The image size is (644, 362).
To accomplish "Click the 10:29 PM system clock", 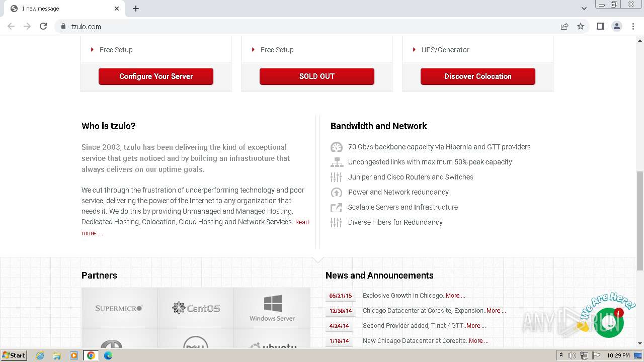I will [618, 355].
